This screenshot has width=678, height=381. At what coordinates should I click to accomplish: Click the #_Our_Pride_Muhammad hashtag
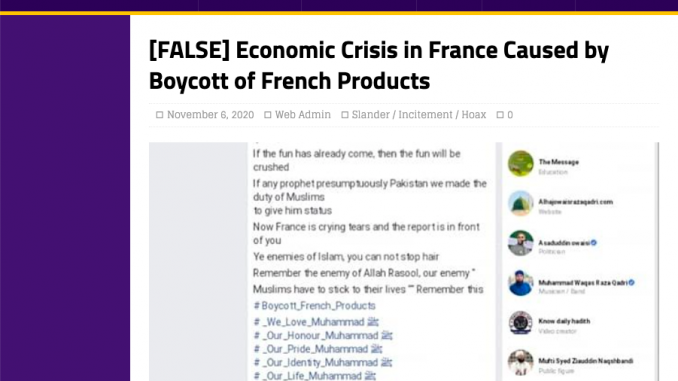coord(317,349)
